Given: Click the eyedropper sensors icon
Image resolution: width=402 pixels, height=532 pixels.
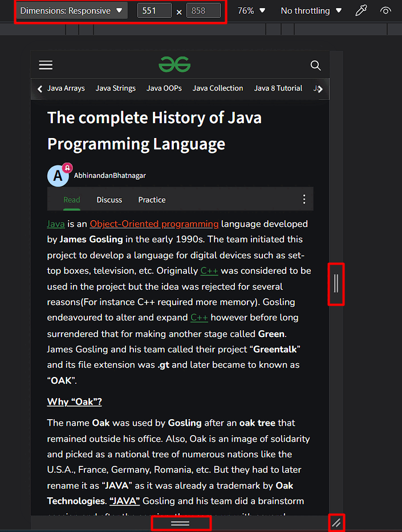Looking at the screenshot, I should pos(361,10).
